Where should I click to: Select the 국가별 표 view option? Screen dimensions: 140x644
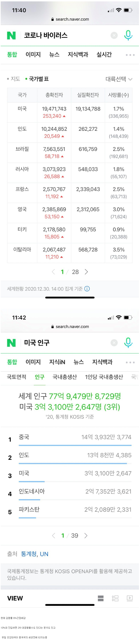coord(37,79)
